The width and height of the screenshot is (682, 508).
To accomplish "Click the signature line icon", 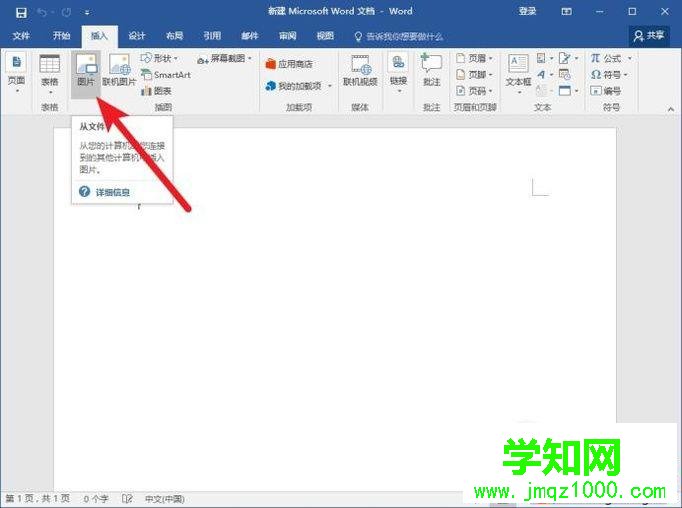I will [x=568, y=58].
